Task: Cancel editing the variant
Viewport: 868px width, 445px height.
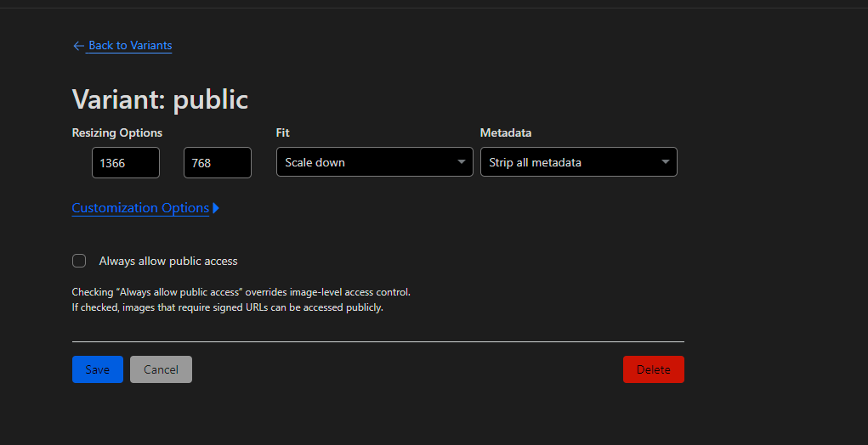Action: pos(161,369)
